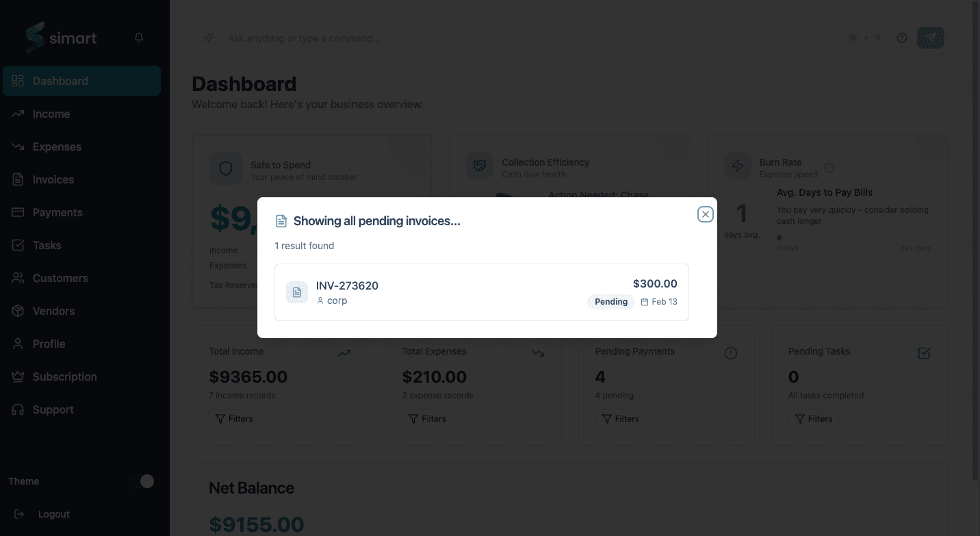Open Filters under Pending Payments

pyautogui.click(x=620, y=418)
